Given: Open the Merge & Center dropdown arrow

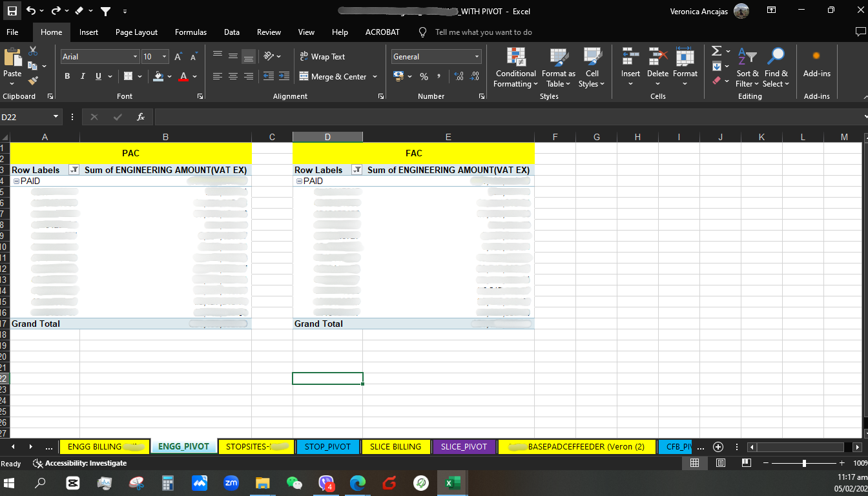Looking at the screenshot, I should [374, 76].
